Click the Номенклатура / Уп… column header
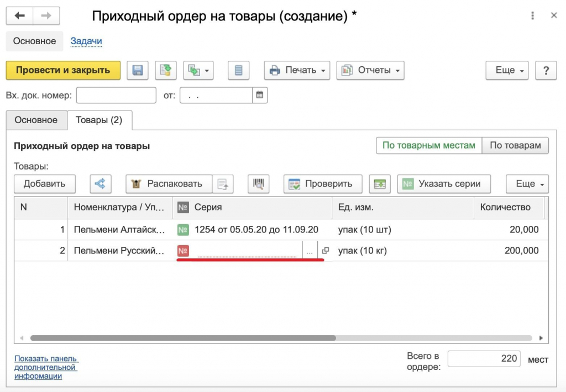This screenshot has height=392, width=566. [120, 208]
